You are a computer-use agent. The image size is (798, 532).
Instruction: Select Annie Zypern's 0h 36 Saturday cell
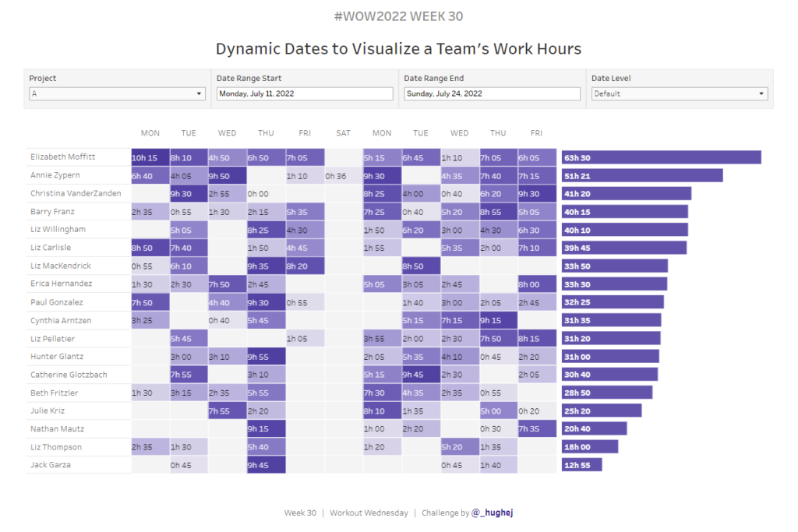click(x=343, y=175)
